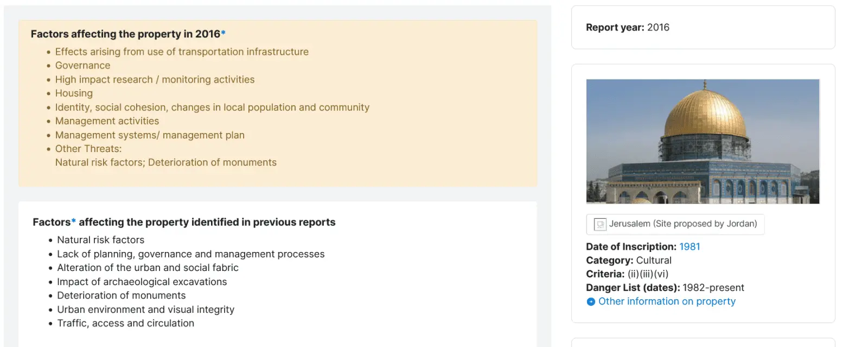Click 'Criteria: (ii)(iii)(vi)' line
Screen dimensions: 868x347
[x=627, y=274]
